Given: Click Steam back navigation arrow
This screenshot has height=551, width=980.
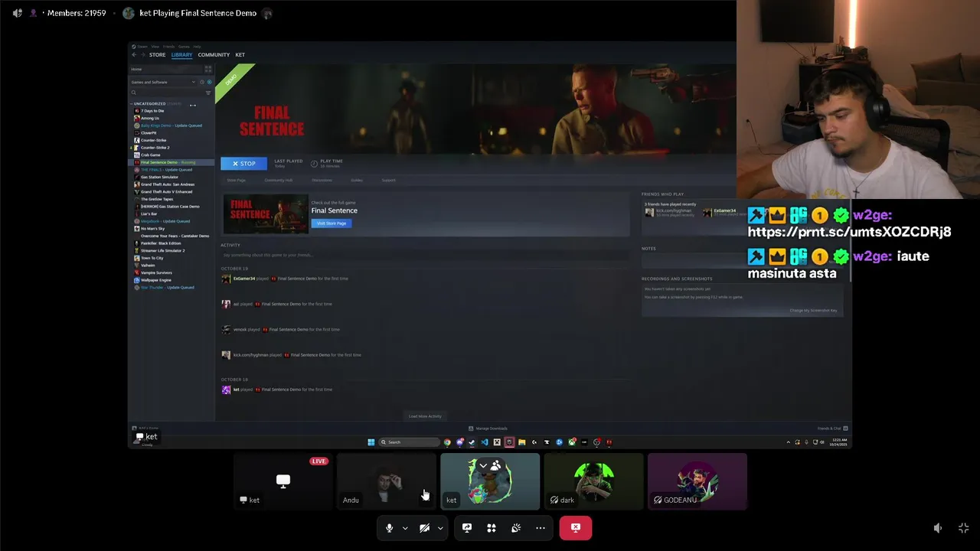Looking at the screenshot, I should (134, 55).
